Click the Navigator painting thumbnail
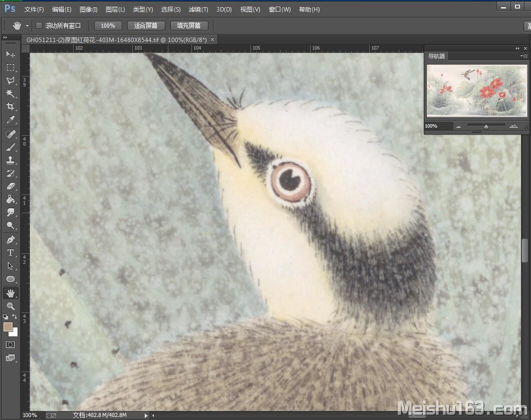This screenshot has width=531, height=420. pyautogui.click(x=477, y=91)
